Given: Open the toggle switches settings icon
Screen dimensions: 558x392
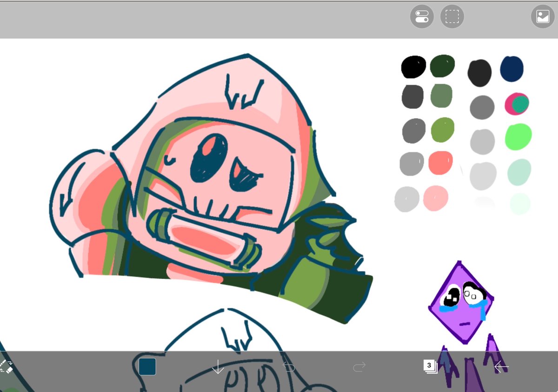Looking at the screenshot, I should coord(422,17).
